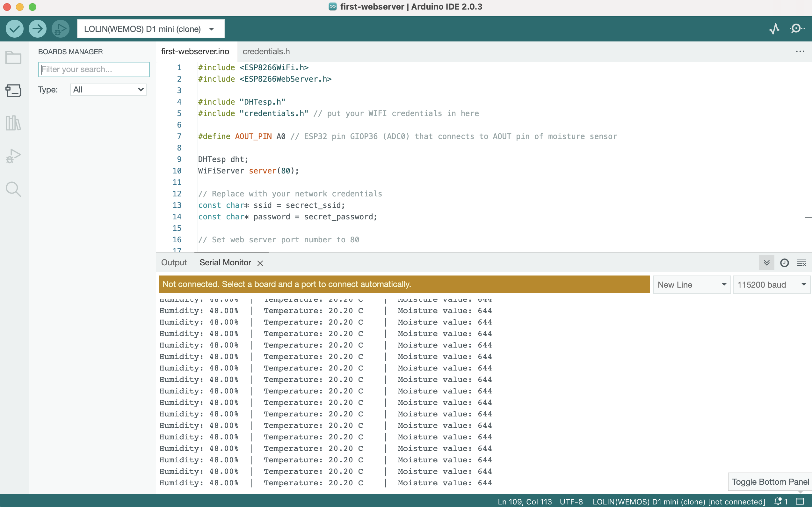Open the Search sidebar magnifier icon
This screenshot has width=812, height=507.
(x=13, y=189)
